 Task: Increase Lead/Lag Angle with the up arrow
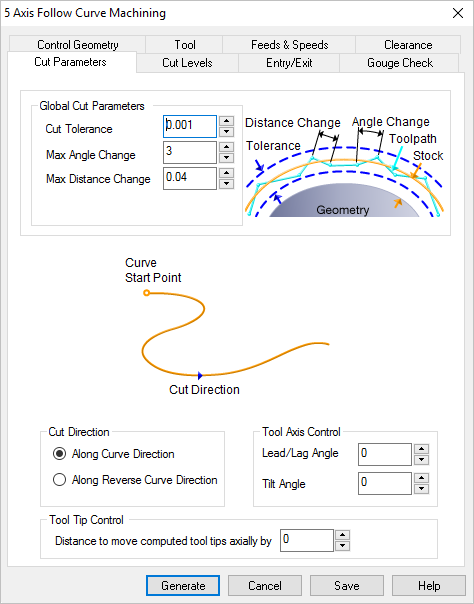[422, 449]
